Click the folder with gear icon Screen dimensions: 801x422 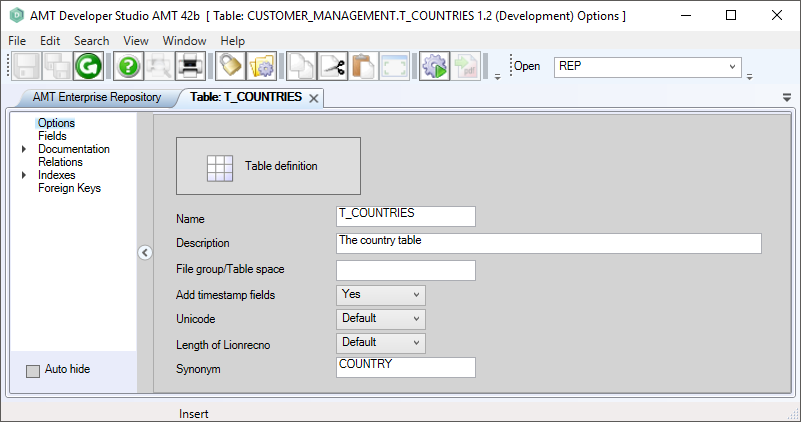[x=261, y=66]
